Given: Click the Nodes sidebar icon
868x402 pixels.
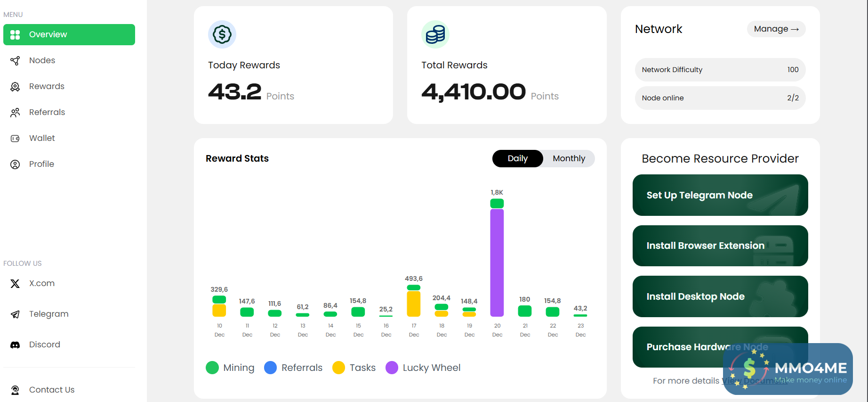Looking at the screenshot, I should click(15, 60).
